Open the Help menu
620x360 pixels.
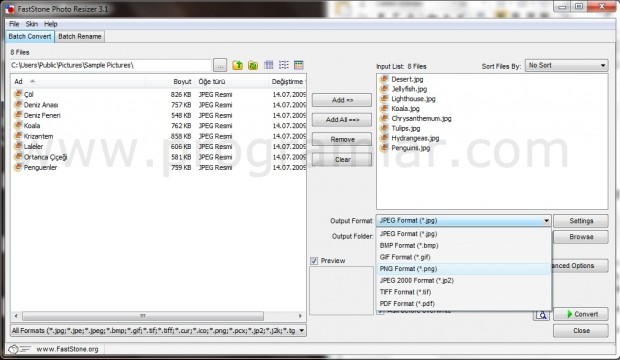coord(51,24)
